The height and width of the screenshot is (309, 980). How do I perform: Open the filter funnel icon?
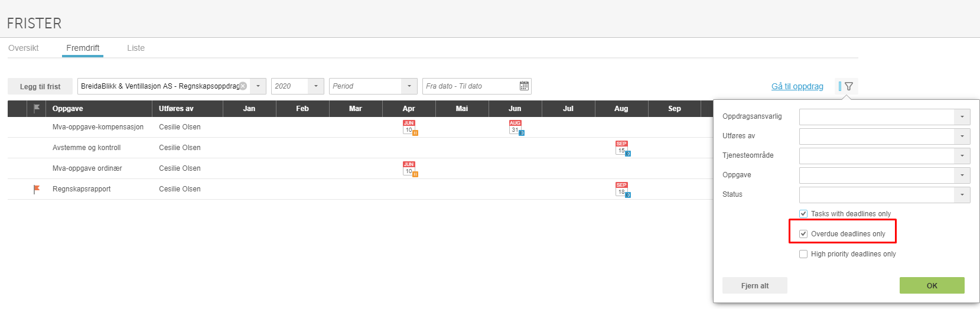pyautogui.click(x=849, y=86)
